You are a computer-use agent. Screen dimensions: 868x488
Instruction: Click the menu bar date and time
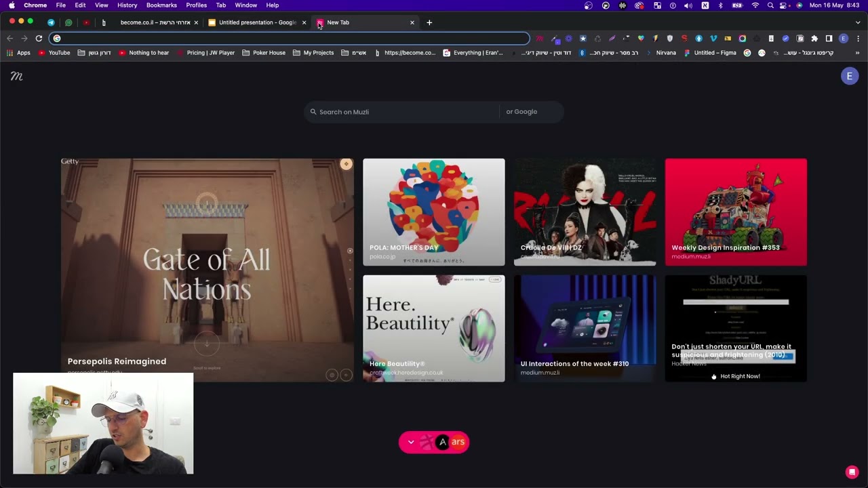pyautogui.click(x=834, y=5)
